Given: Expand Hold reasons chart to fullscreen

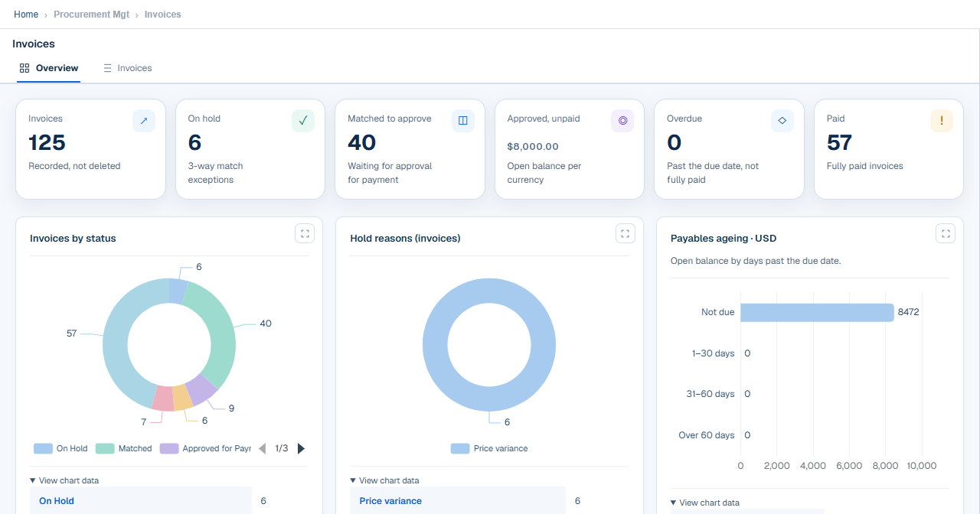Looking at the screenshot, I should [x=625, y=233].
